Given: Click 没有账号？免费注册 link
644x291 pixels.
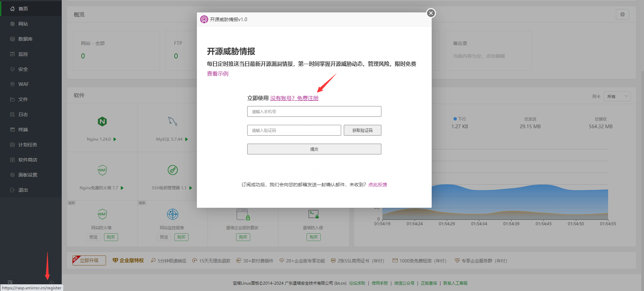Looking at the screenshot, I should point(294,98).
